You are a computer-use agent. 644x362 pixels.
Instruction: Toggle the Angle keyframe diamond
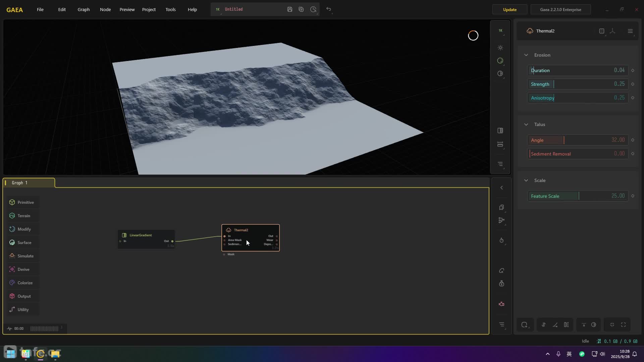click(633, 140)
